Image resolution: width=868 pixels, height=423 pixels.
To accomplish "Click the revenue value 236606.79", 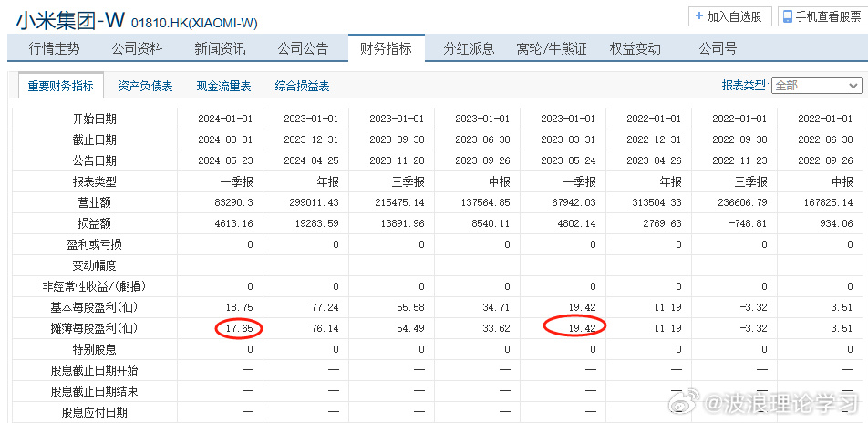I will click(x=743, y=202).
